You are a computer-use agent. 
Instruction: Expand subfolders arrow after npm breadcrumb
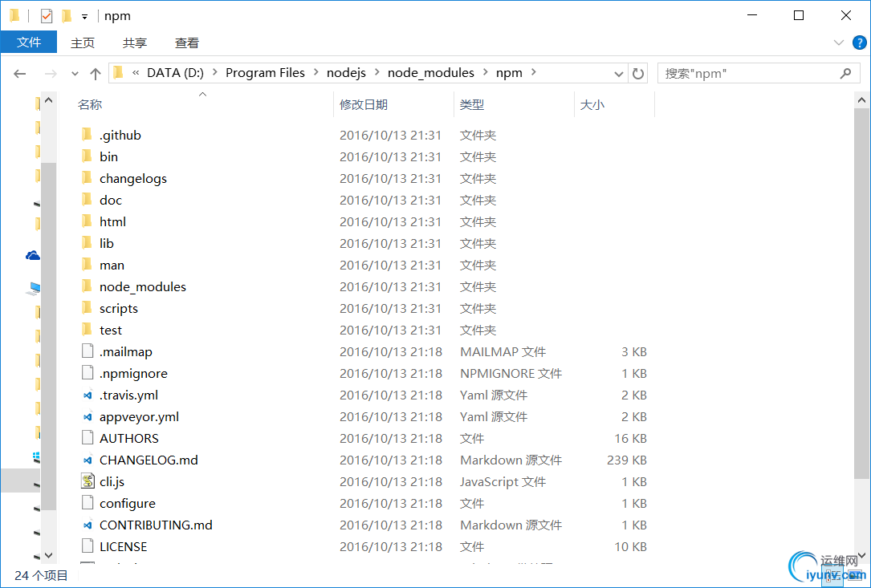point(534,73)
